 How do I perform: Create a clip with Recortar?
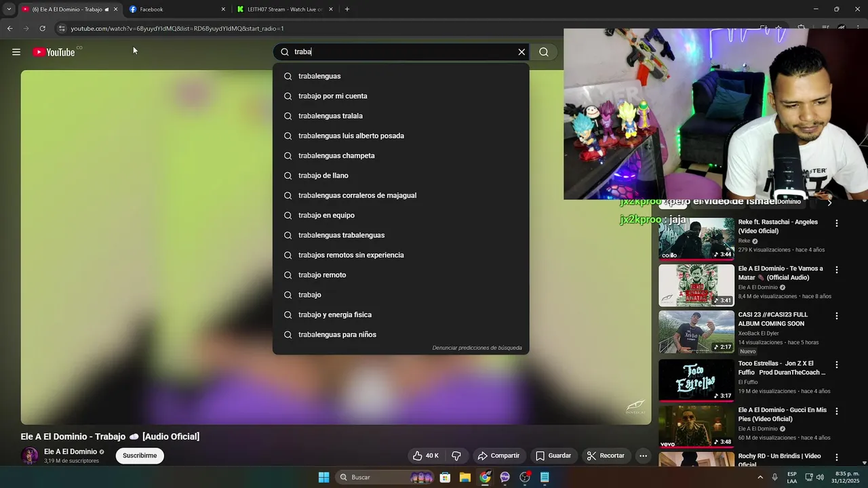[606, 455]
